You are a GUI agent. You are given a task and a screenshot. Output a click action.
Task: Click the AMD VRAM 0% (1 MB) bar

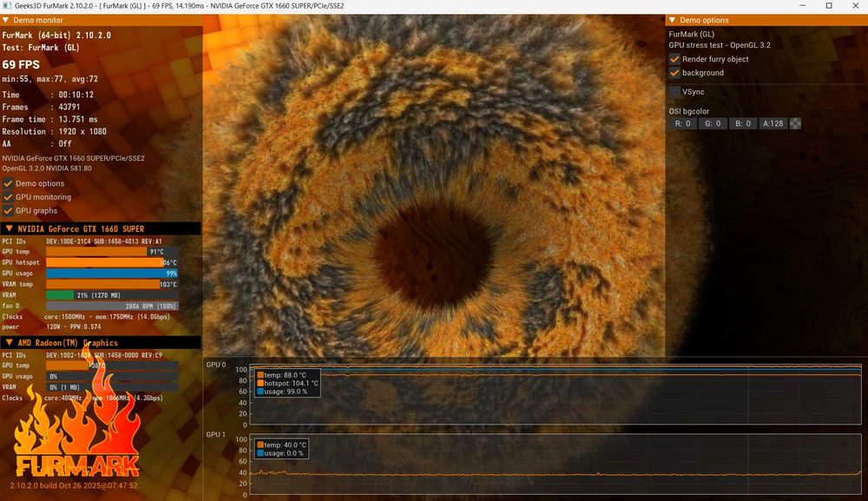pos(112,387)
